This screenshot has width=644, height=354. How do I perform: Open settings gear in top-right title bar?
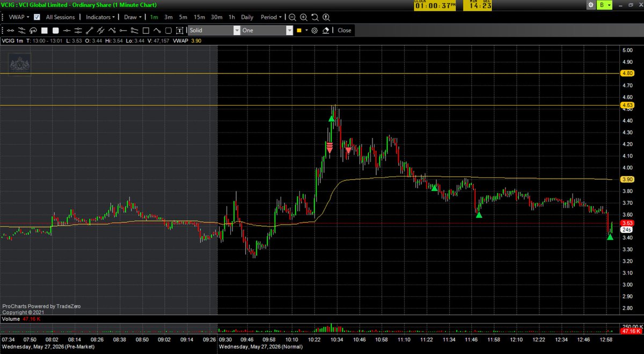(x=591, y=5)
